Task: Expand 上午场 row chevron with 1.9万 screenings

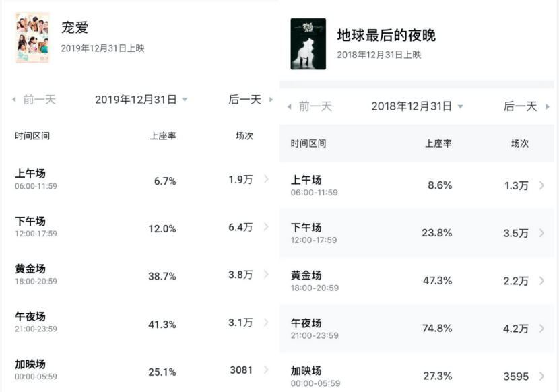Action: pyautogui.click(x=266, y=179)
